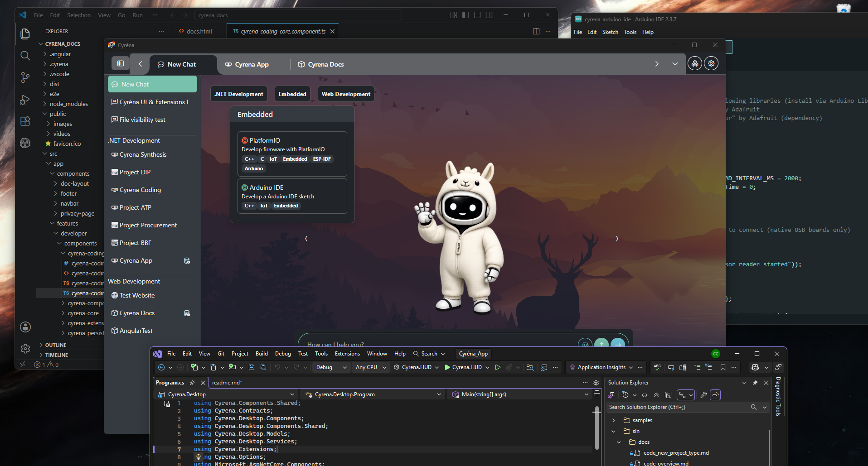Open Extensions view in VS Code activity bar
868x466 pixels.
coord(25,121)
